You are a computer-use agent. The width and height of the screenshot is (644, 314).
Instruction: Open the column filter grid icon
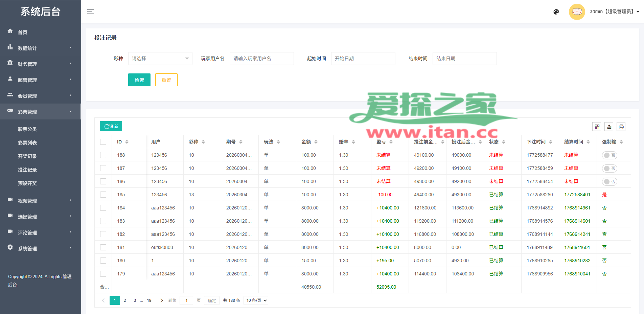tap(597, 127)
